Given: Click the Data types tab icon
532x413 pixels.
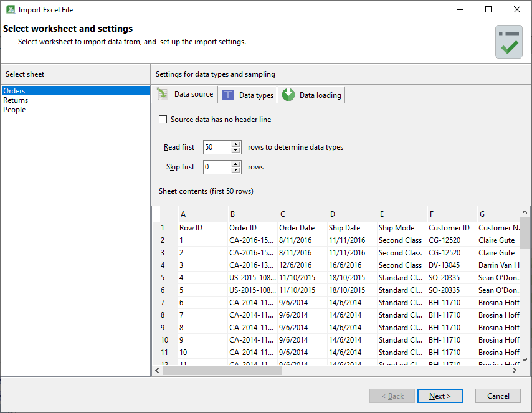Looking at the screenshot, I should tap(229, 95).
